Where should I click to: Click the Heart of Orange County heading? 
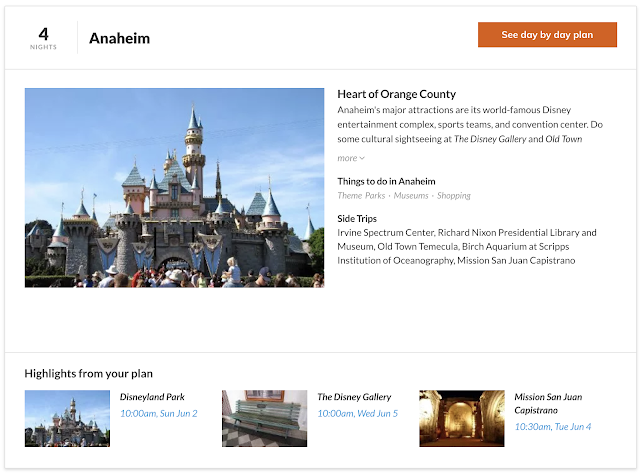pyautogui.click(x=396, y=94)
